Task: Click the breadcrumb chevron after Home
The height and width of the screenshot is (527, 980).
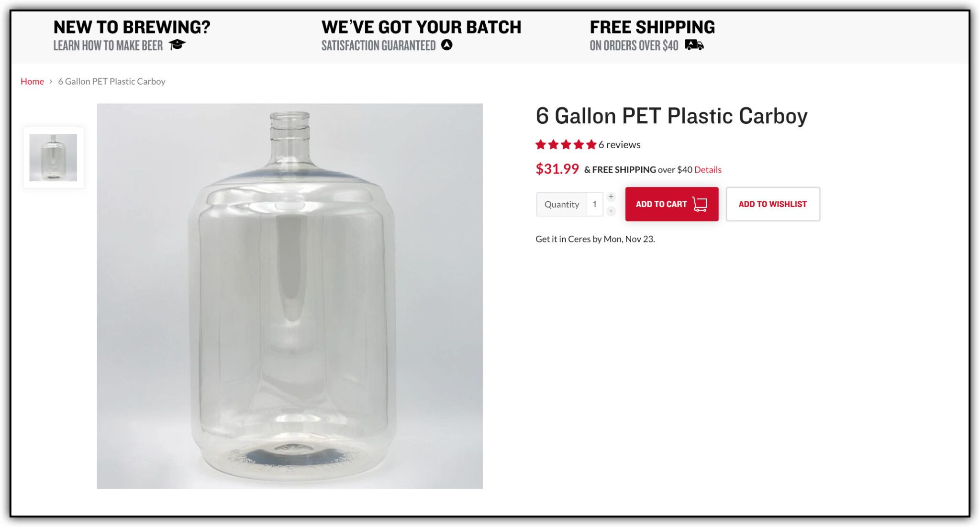Action: 51,81
